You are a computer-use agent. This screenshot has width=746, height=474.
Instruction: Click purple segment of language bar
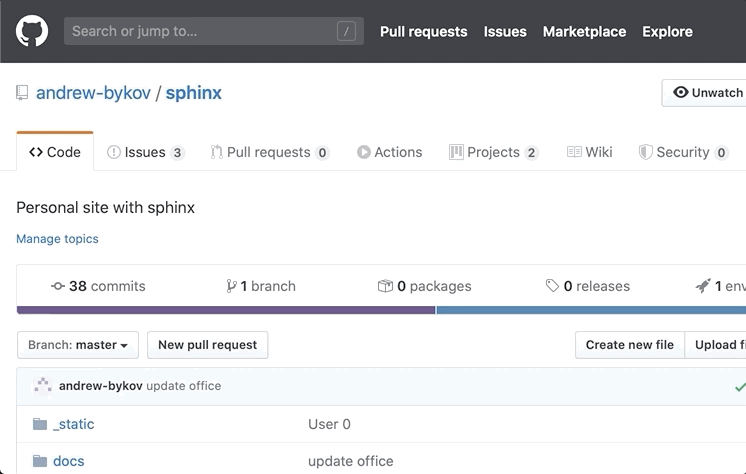226,310
